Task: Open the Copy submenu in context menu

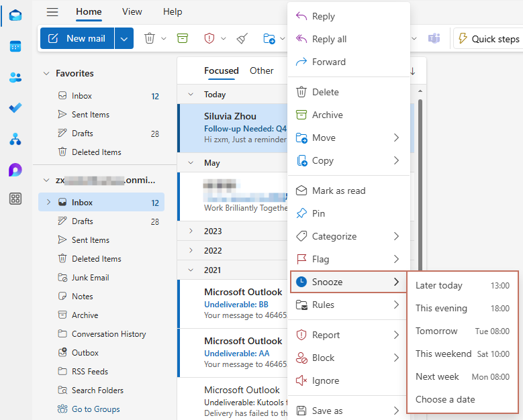Action: pyautogui.click(x=348, y=160)
